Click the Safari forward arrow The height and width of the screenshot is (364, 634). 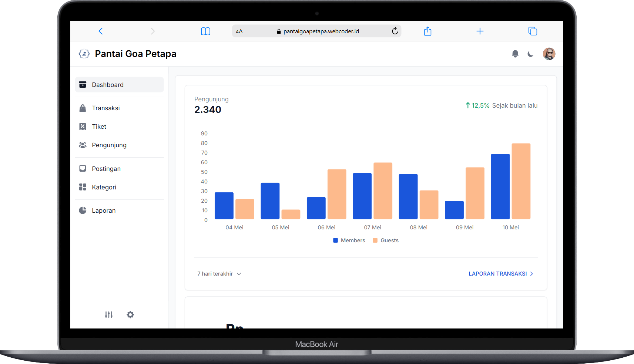click(x=153, y=31)
